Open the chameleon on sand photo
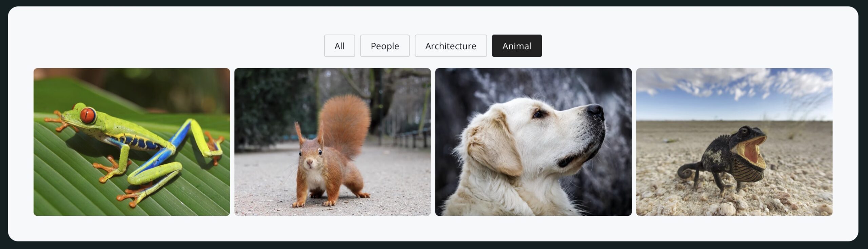868x249 pixels. (734, 142)
